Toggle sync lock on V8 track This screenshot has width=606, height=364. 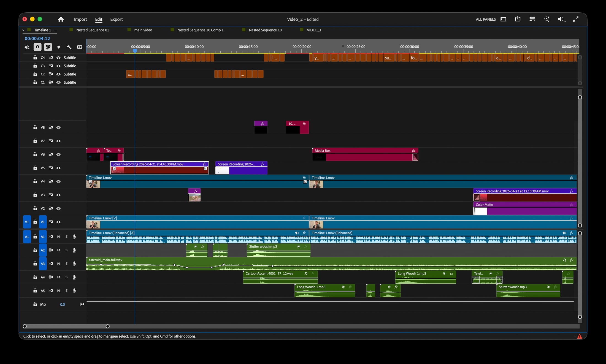click(x=51, y=127)
